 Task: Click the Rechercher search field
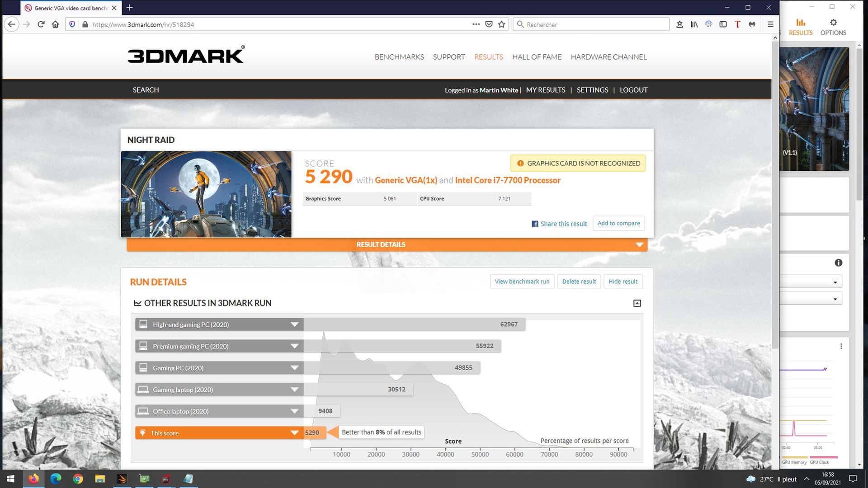click(x=591, y=24)
